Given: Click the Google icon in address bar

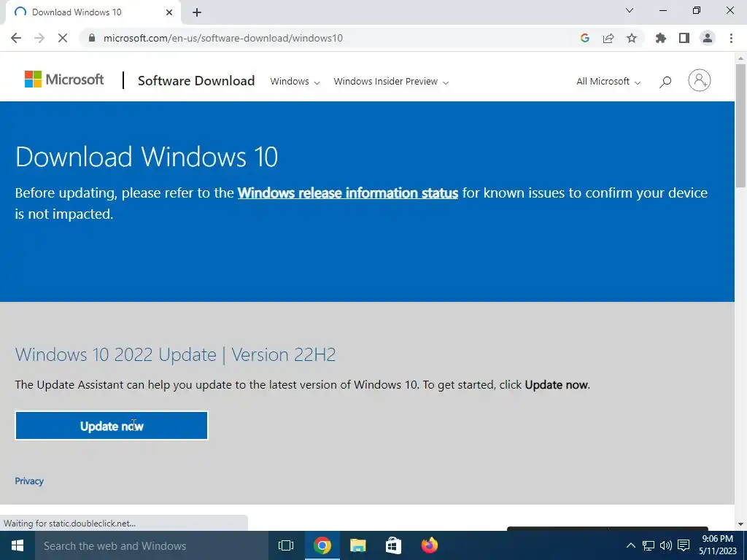Looking at the screenshot, I should pyautogui.click(x=585, y=38).
